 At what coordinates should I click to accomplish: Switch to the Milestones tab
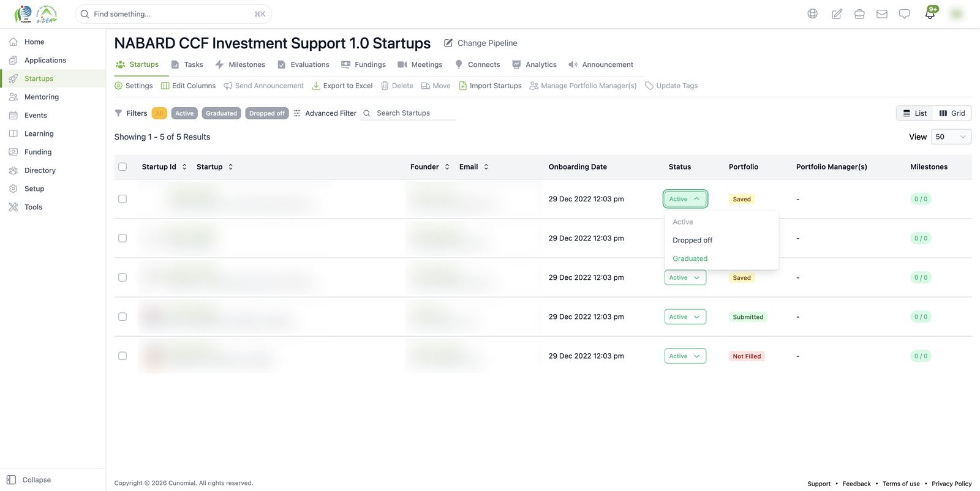coord(240,64)
